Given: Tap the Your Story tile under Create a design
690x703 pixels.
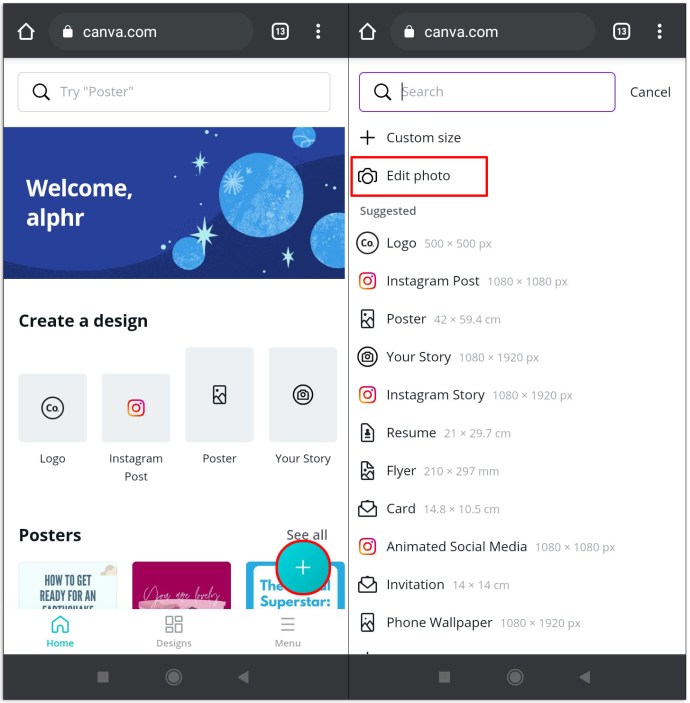Looking at the screenshot, I should 303,395.
